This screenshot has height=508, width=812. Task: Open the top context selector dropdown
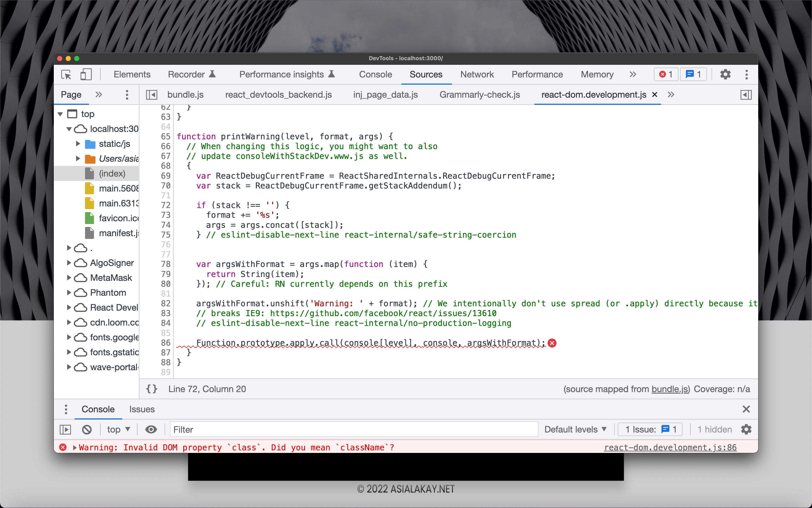pyautogui.click(x=118, y=429)
